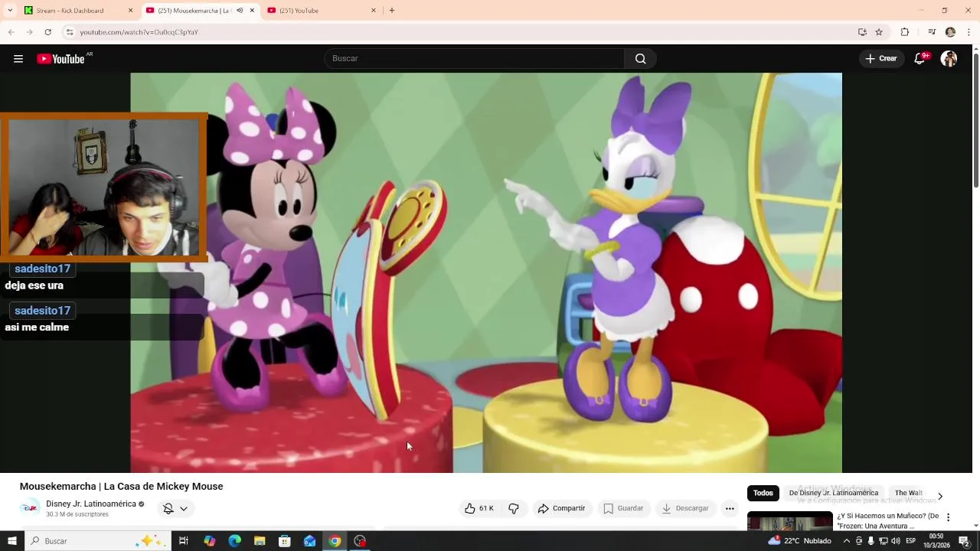Open weather widget 22°C Nublado

pyautogui.click(x=799, y=541)
